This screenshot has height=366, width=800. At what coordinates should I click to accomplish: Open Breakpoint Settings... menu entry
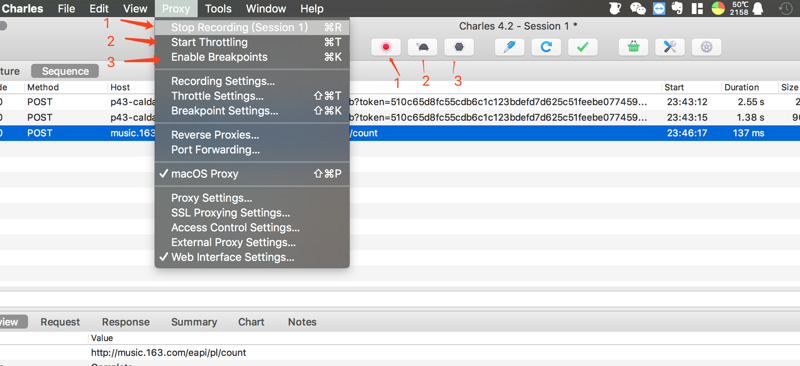(x=252, y=111)
